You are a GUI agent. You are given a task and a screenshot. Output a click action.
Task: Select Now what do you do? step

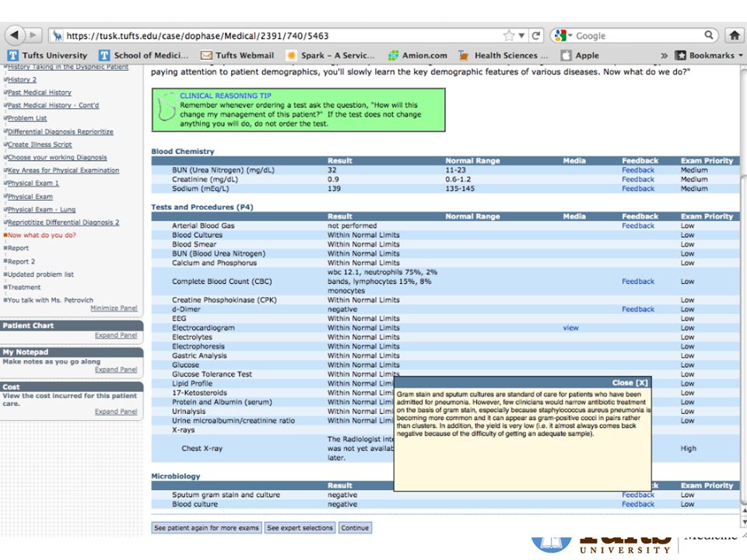tap(41, 235)
